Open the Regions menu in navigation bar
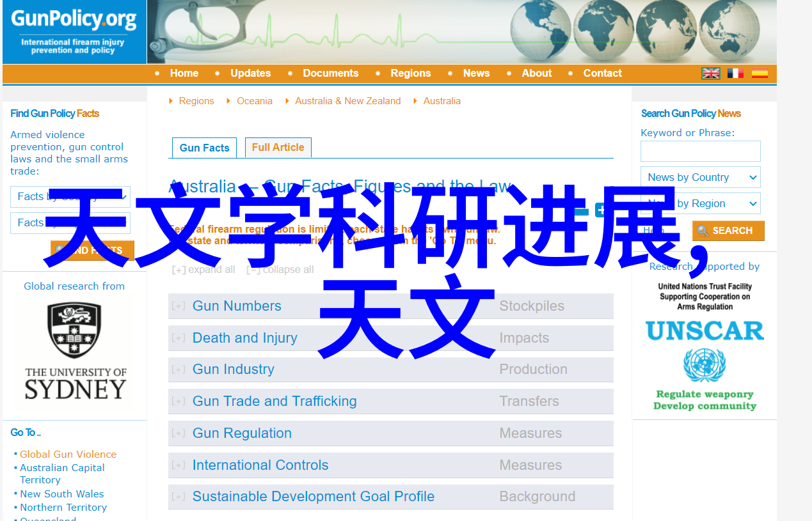This screenshot has height=521, width=812. tap(410, 74)
